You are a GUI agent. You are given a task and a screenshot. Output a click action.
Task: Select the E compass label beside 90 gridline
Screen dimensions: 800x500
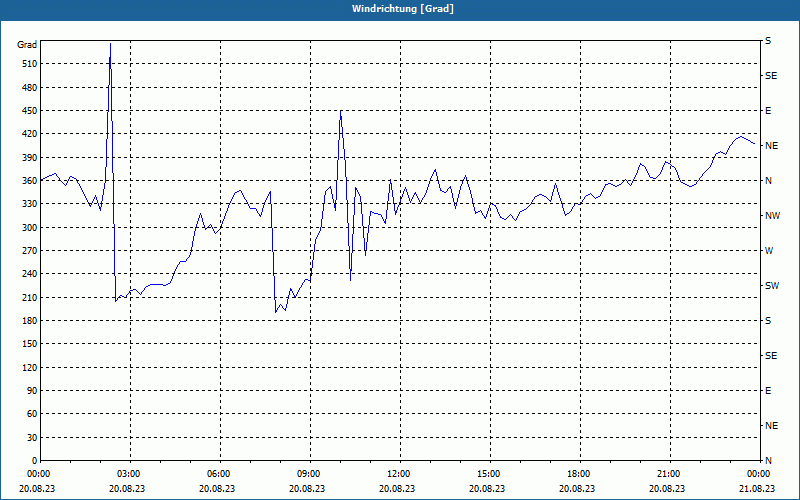coord(768,391)
